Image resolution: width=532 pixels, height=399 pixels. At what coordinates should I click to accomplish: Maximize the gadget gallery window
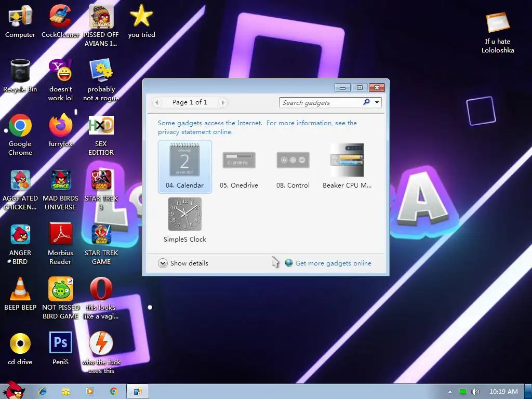[x=360, y=88]
